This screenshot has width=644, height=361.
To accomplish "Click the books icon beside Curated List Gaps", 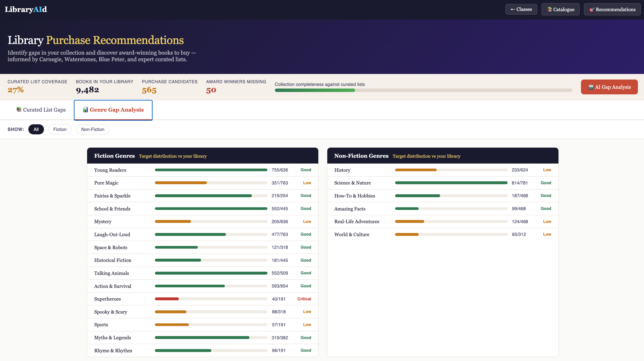I will (19, 109).
